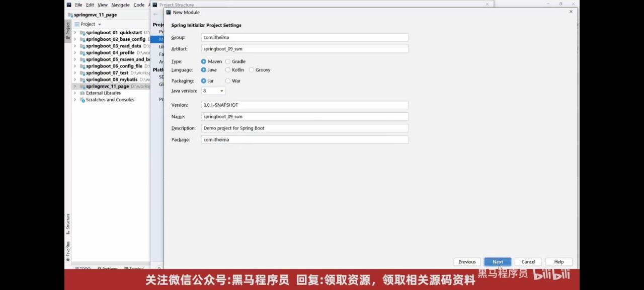
Task: Close the Project Structure window
Action: click(x=487, y=4)
